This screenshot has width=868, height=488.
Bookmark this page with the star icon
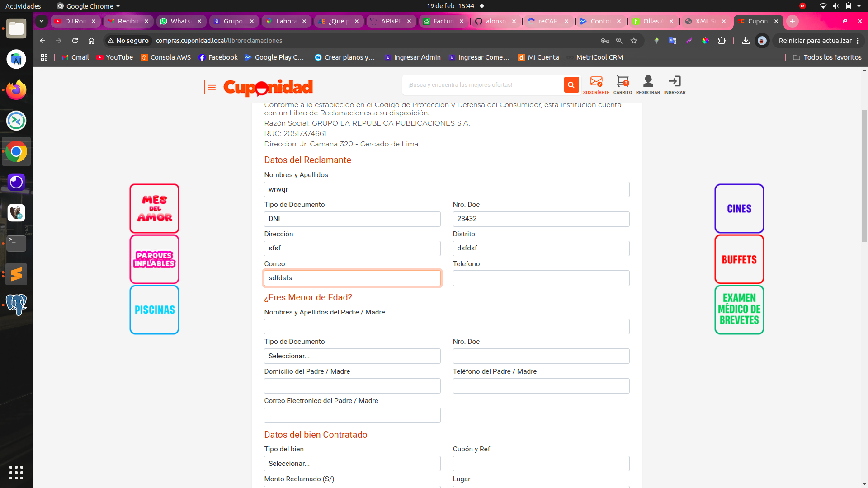pos(634,41)
